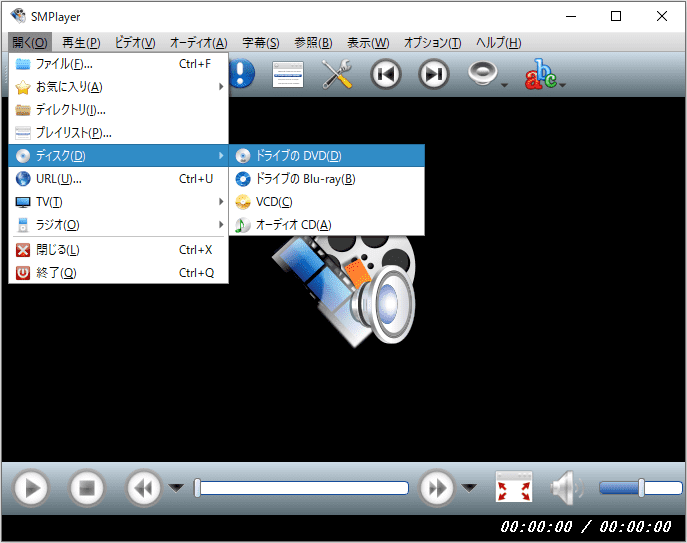This screenshot has height=543, width=687.
Task: Expand the お気に入り(A) favorites submenu
Action: click(118, 87)
